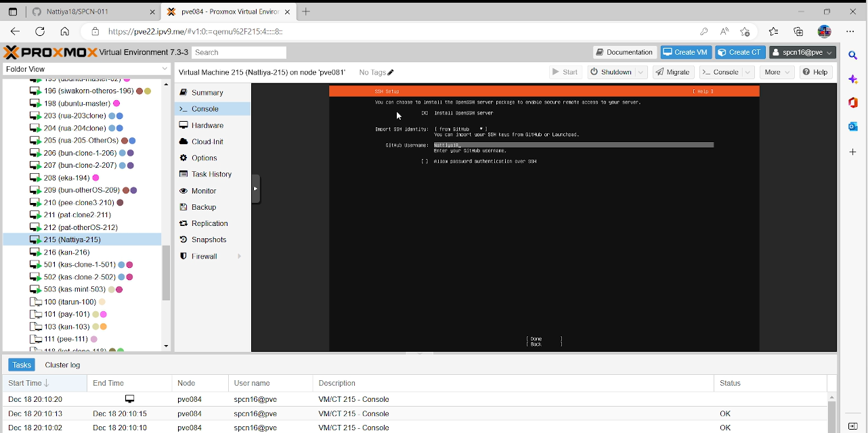Switch to the Cluster log tab
The width and height of the screenshot is (868, 433).
tap(62, 365)
